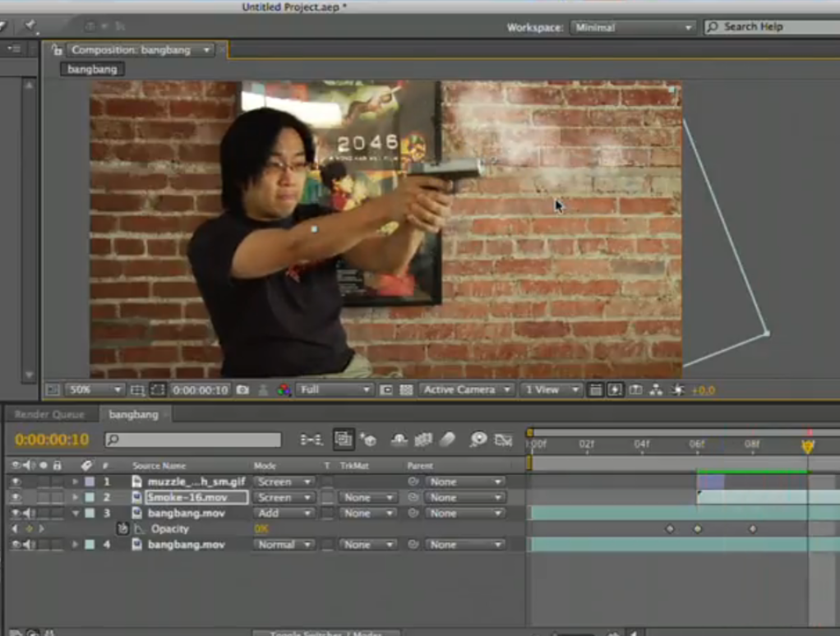Screen dimensions: 840x636
Task: Select layer 2 label color swatch
Action: (x=90, y=497)
